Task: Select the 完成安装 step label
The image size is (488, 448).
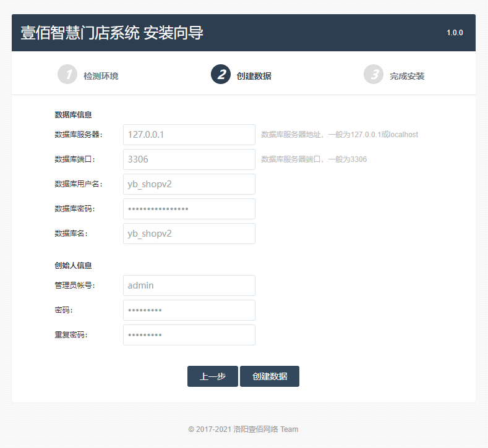Action: click(407, 76)
